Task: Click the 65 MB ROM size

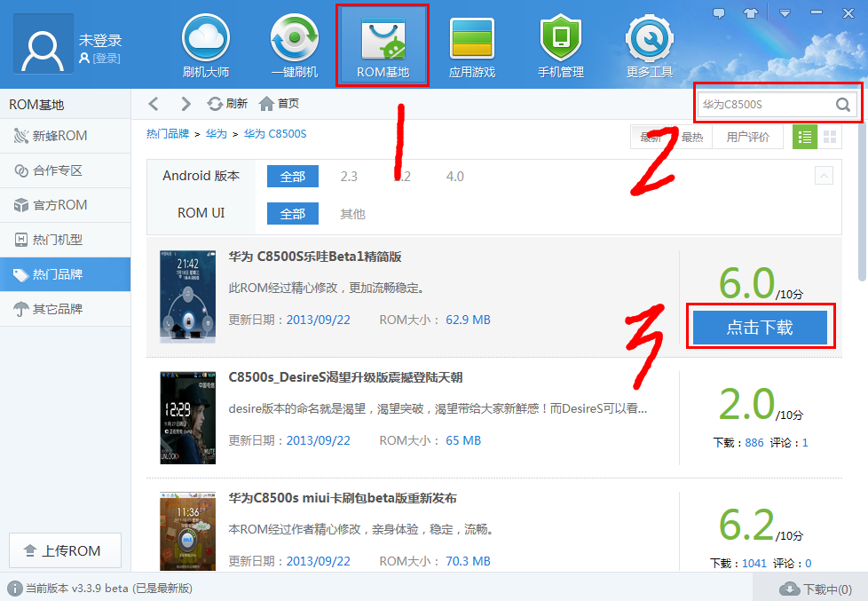Action: [463, 440]
